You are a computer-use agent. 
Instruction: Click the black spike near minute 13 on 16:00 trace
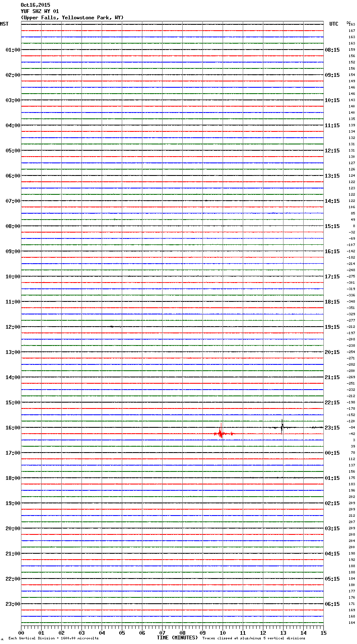pyautogui.click(x=282, y=427)
